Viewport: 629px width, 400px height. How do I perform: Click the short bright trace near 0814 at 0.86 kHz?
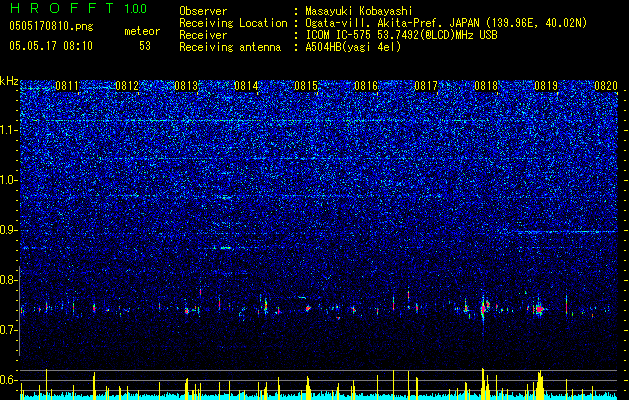[x=223, y=248]
